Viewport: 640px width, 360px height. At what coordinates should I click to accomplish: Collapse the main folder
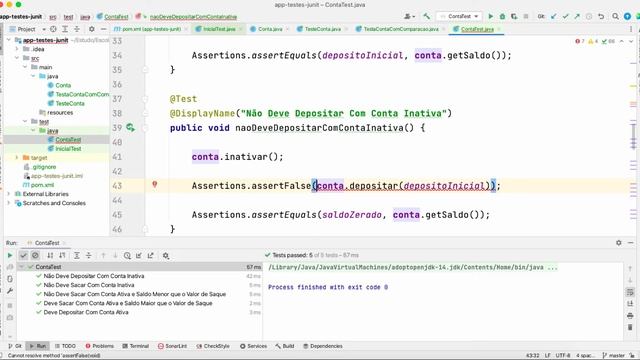(x=25, y=67)
